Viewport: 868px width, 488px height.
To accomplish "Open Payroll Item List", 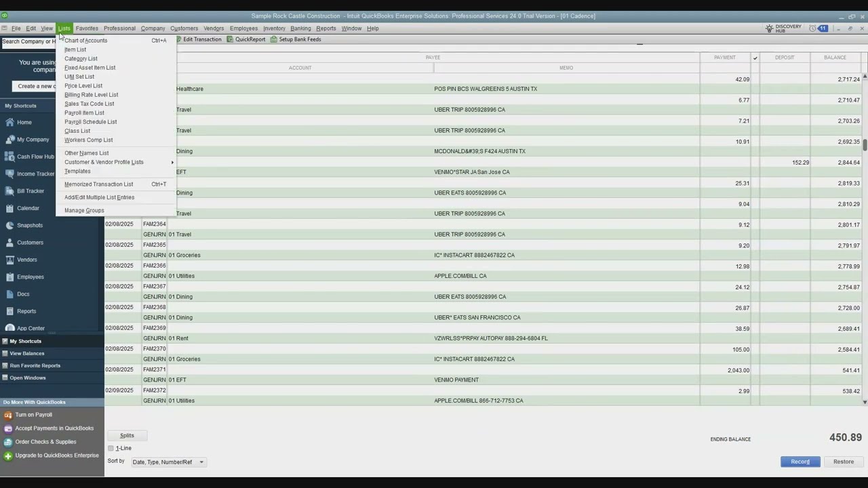I will click(116, 113).
